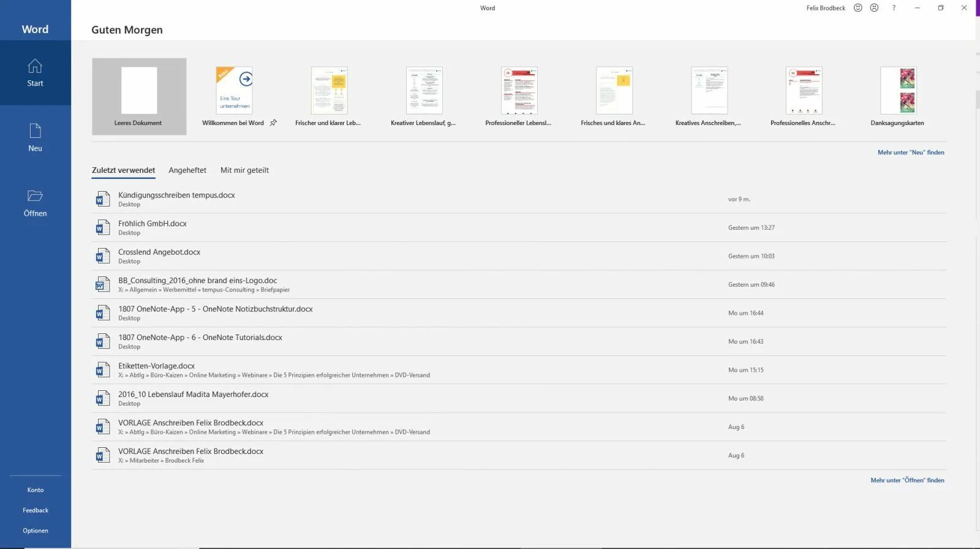This screenshot has height=549, width=980.
Task: Click the 'vor 9 m.' timestamp
Action: click(739, 199)
